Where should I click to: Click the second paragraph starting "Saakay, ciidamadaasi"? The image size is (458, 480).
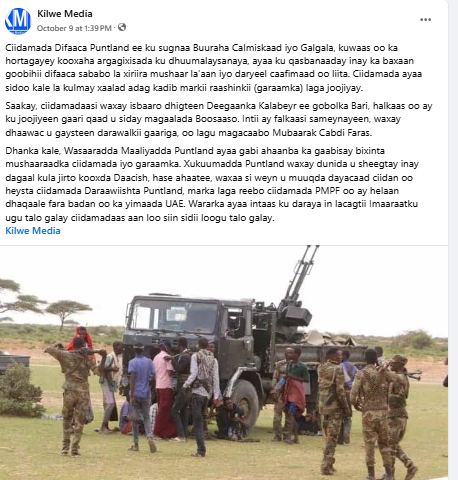click(219, 119)
